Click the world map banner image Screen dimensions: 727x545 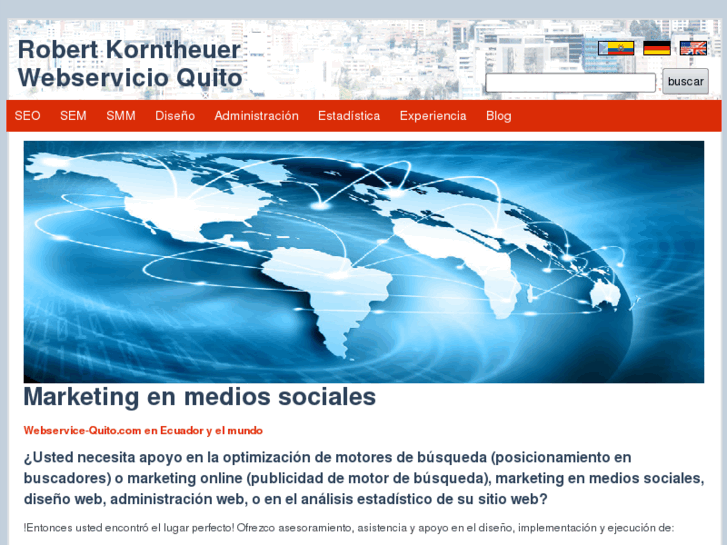tap(364, 262)
